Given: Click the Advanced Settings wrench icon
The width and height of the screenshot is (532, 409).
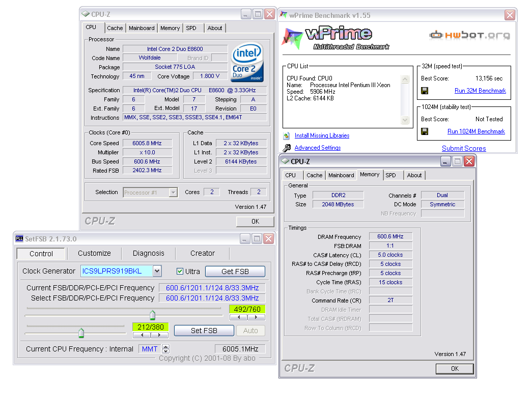Looking at the screenshot, I should click(x=287, y=148).
